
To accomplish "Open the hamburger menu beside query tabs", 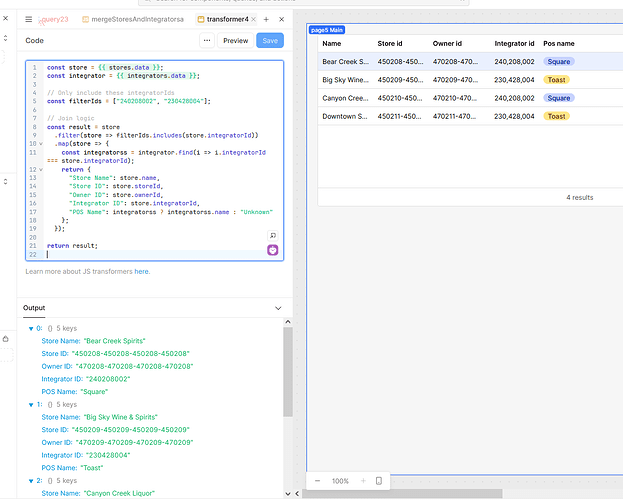I will pyautogui.click(x=29, y=19).
